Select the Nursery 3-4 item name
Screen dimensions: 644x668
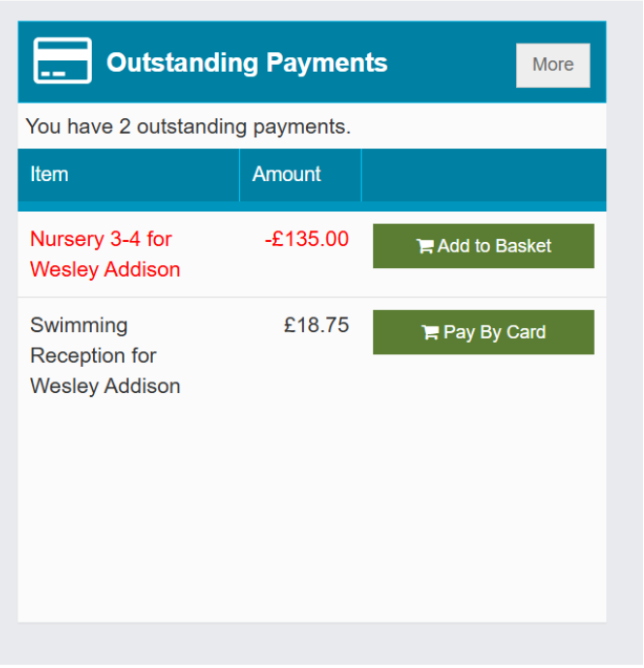tap(101, 239)
